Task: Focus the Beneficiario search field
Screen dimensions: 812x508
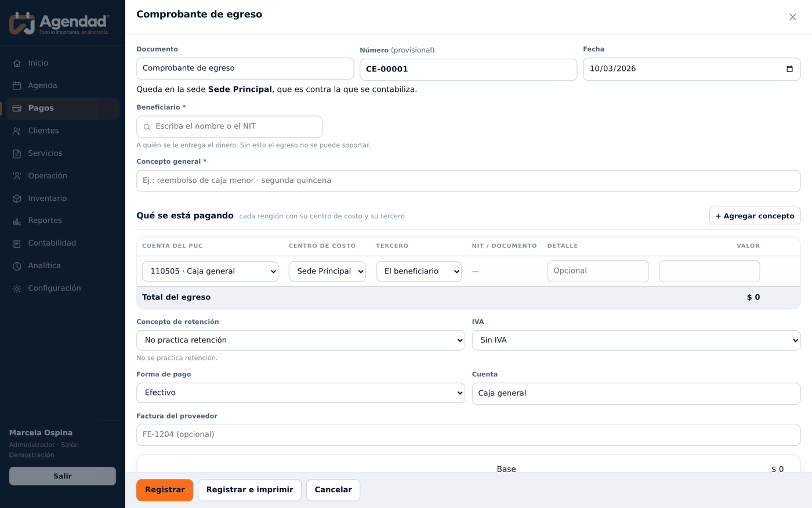Action: coord(229,127)
